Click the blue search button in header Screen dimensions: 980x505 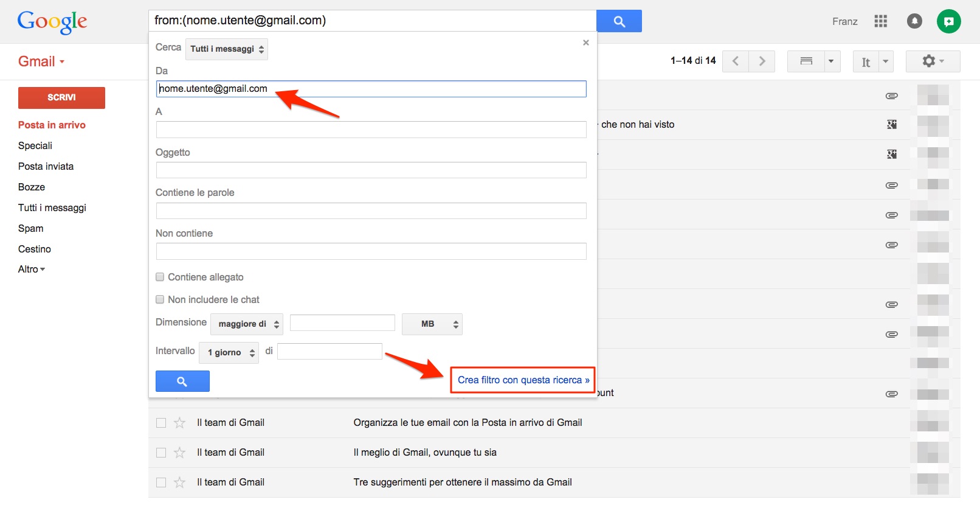619,21
